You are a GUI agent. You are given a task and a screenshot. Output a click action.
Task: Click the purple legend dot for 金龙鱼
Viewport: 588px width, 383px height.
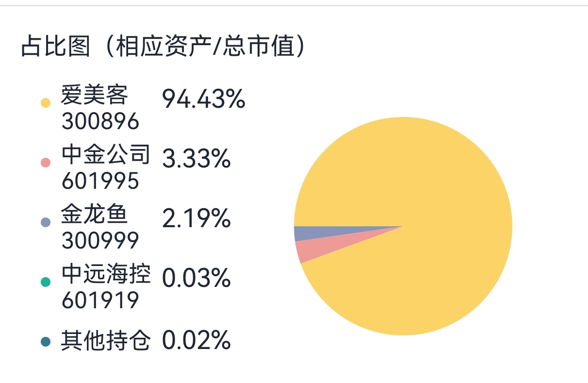pyautogui.click(x=46, y=222)
